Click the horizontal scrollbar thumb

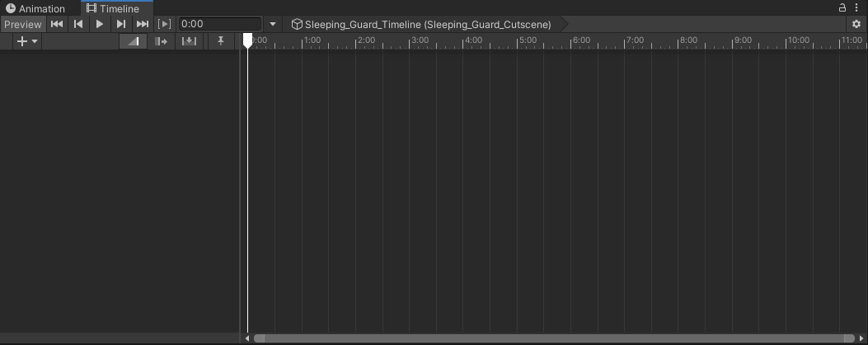tap(554, 338)
